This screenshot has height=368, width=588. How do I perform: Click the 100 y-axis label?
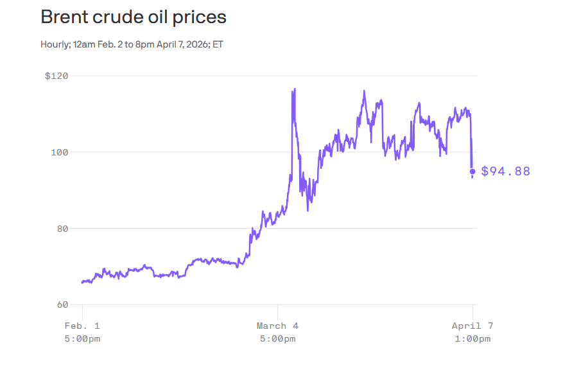tap(59, 152)
